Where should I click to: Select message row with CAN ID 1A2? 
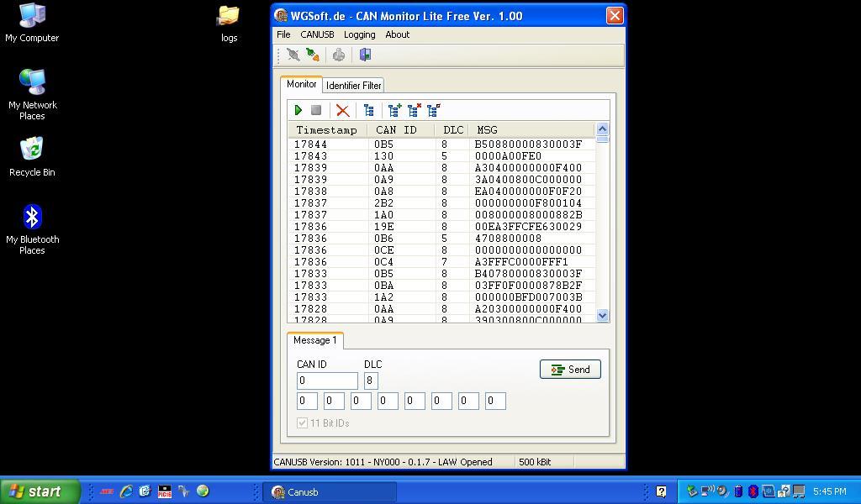tap(441, 297)
